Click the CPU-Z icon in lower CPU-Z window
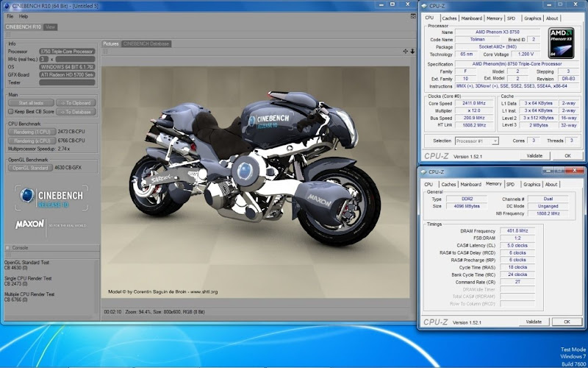Viewport: 588px width, 368px height. [x=424, y=172]
